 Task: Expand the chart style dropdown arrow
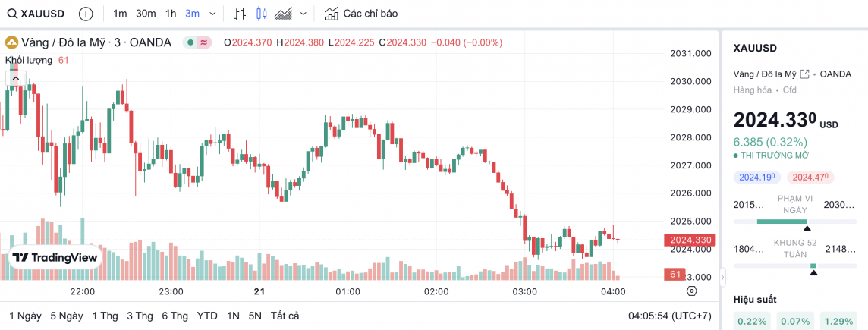[303, 14]
